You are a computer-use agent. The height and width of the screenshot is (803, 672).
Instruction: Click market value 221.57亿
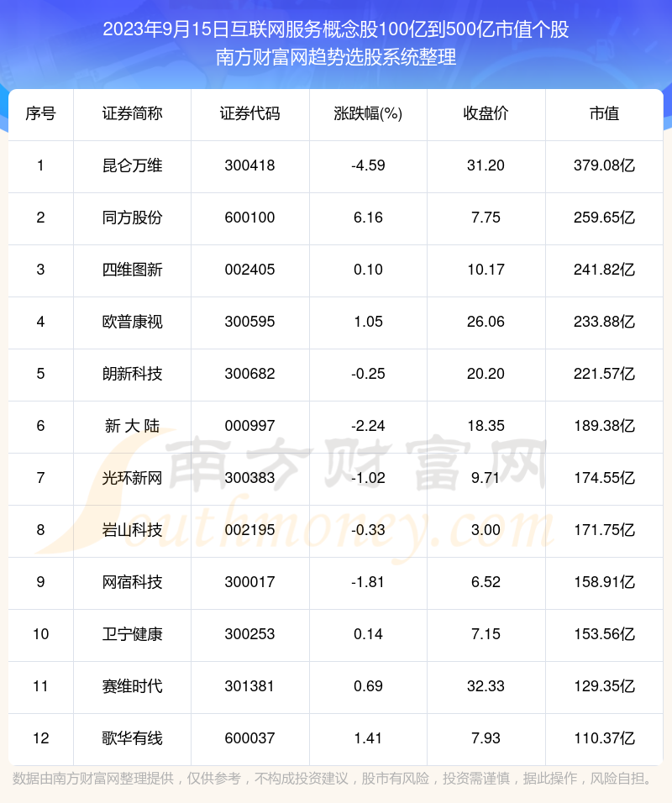coord(605,374)
